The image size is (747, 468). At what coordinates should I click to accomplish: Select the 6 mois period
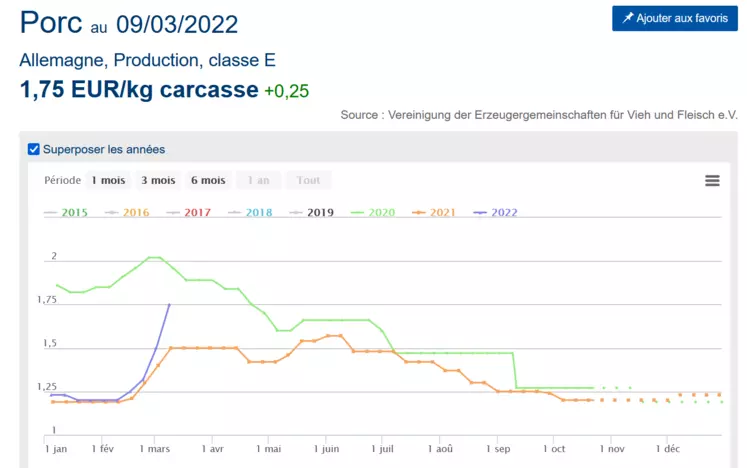coord(208,181)
